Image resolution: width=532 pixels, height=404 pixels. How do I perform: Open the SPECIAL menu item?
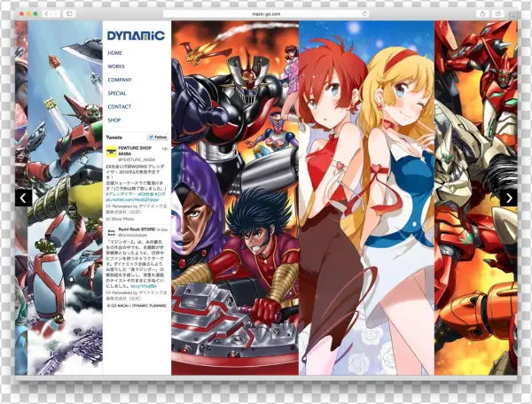coord(117,93)
